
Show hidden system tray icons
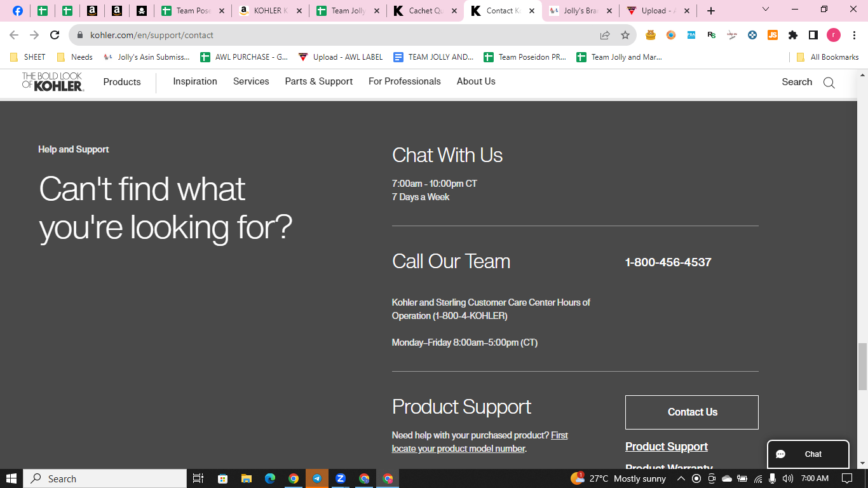coord(681,478)
